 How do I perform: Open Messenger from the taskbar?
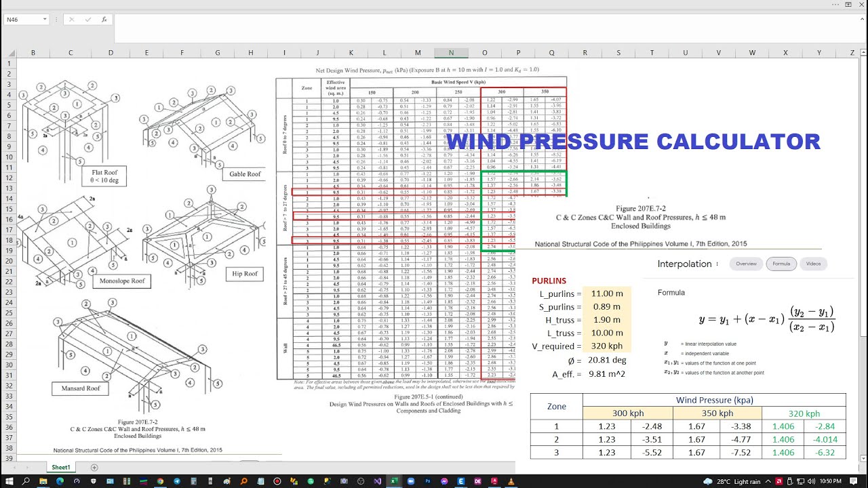point(444,481)
